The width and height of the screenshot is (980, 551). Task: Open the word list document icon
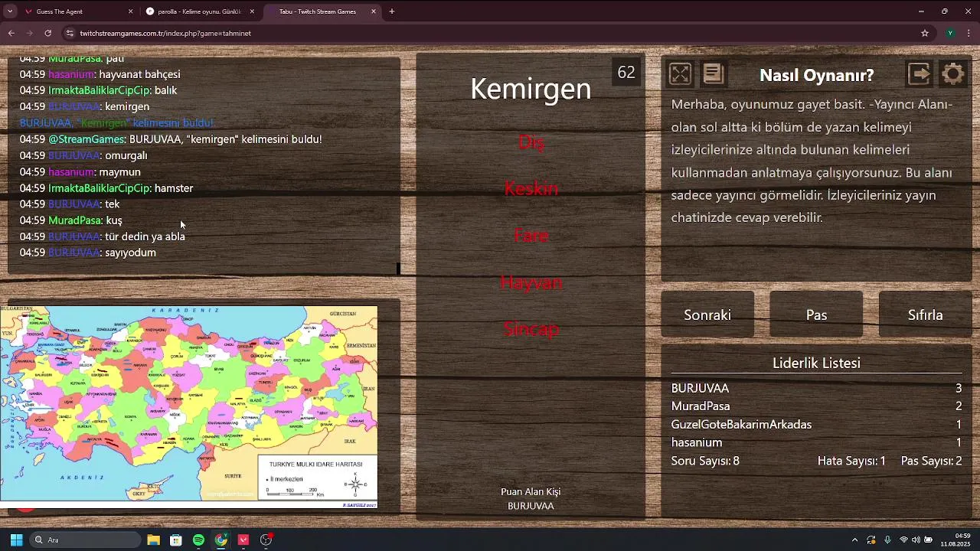tap(713, 73)
